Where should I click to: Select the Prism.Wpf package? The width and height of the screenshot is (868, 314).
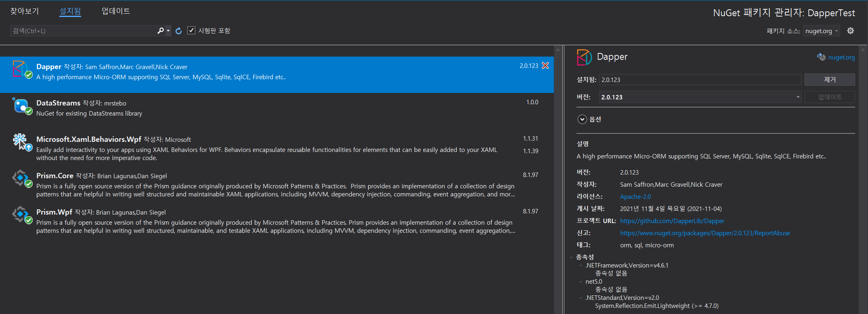click(x=277, y=220)
